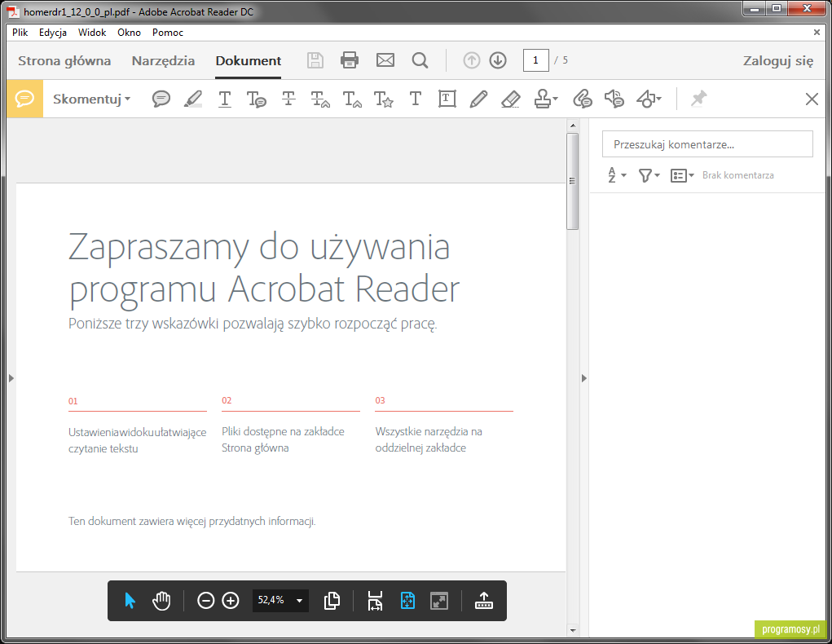Switch to full screen mode icon
This screenshot has height=644, width=832.
(438, 601)
